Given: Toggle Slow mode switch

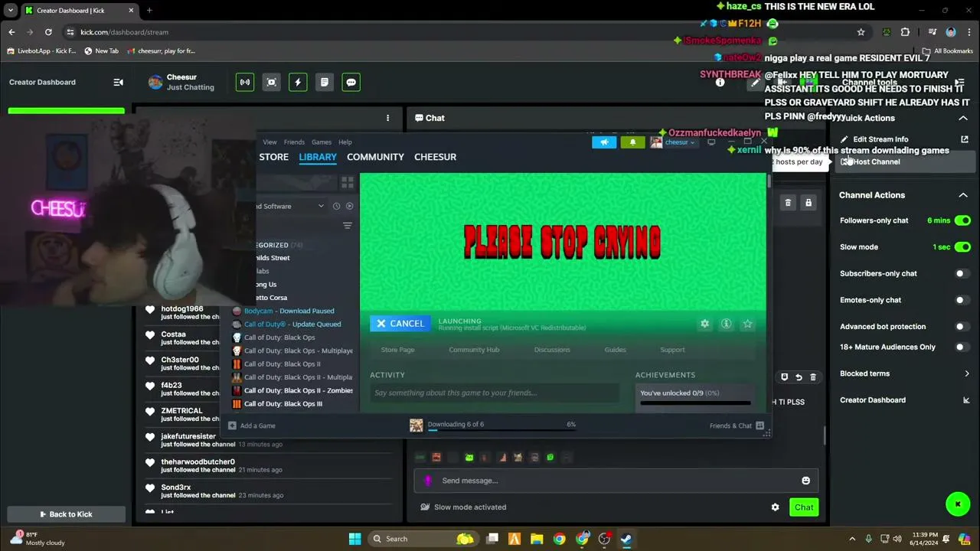Looking at the screenshot, I should pos(962,247).
